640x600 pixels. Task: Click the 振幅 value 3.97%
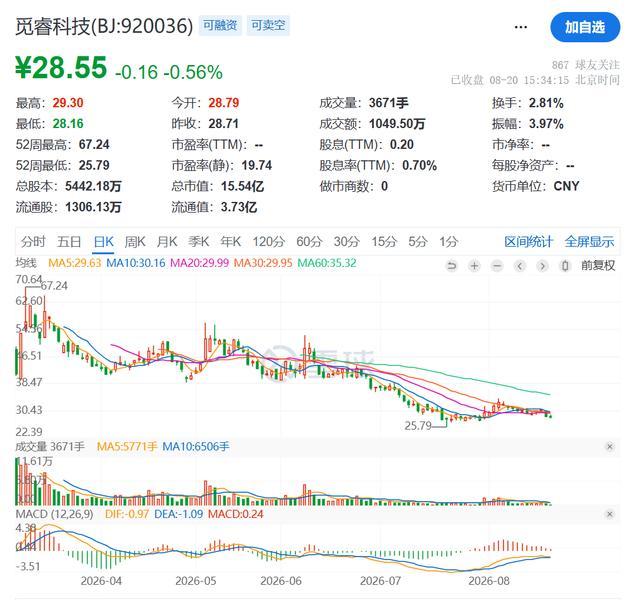[546, 124]
